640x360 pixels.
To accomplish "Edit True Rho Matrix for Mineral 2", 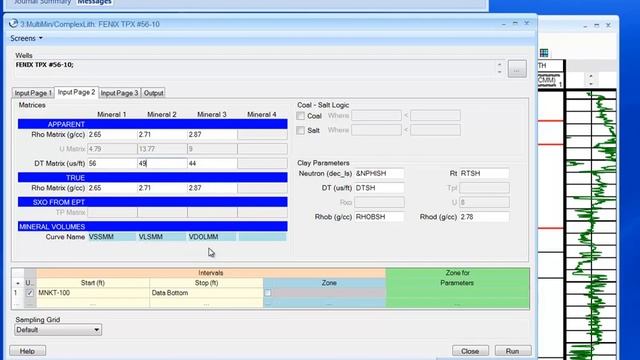I will pos(162,188).
